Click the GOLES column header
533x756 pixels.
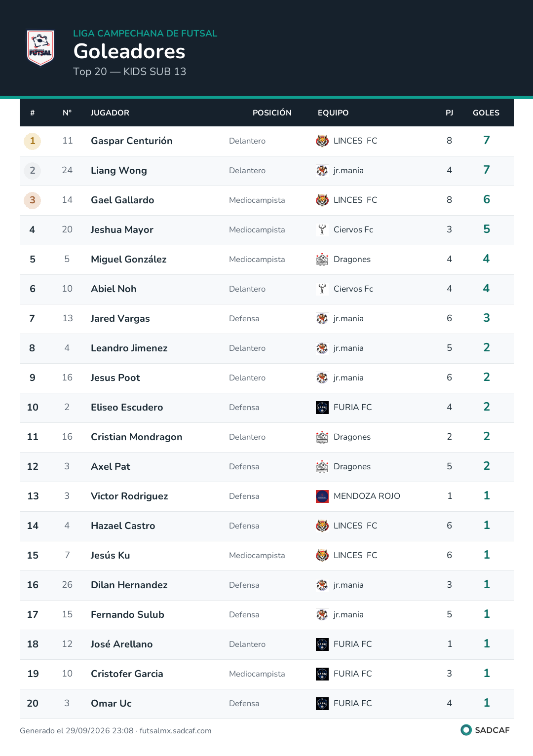coord(486,113)
